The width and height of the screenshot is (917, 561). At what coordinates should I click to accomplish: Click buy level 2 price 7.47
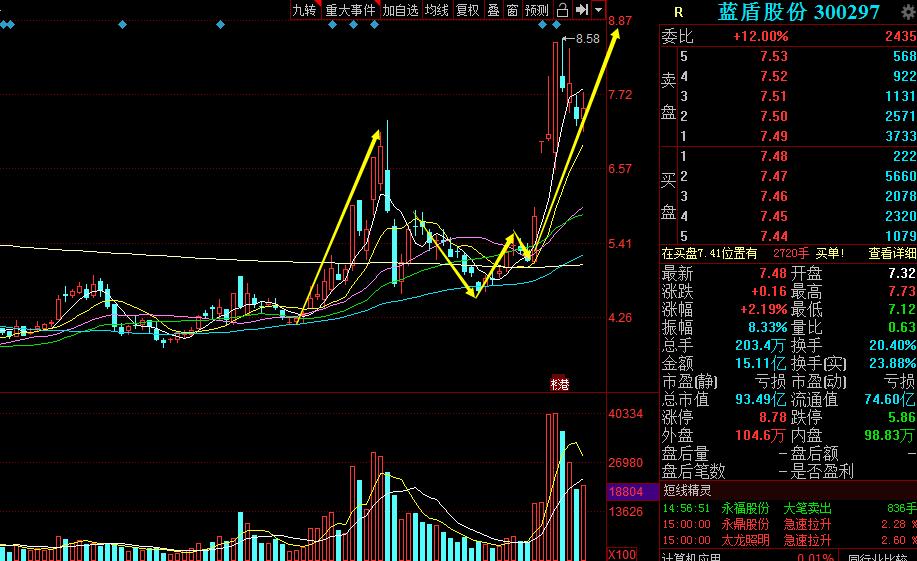coord(774,176)
